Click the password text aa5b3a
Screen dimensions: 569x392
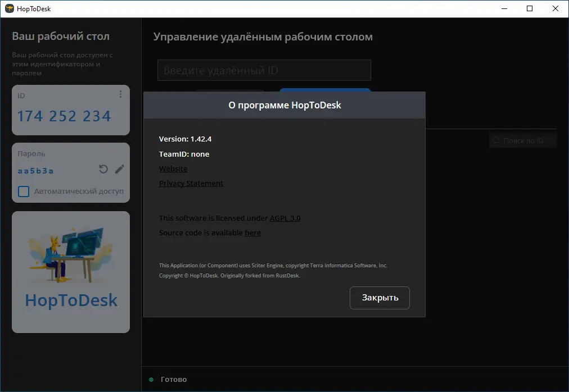tap(36, 170)
